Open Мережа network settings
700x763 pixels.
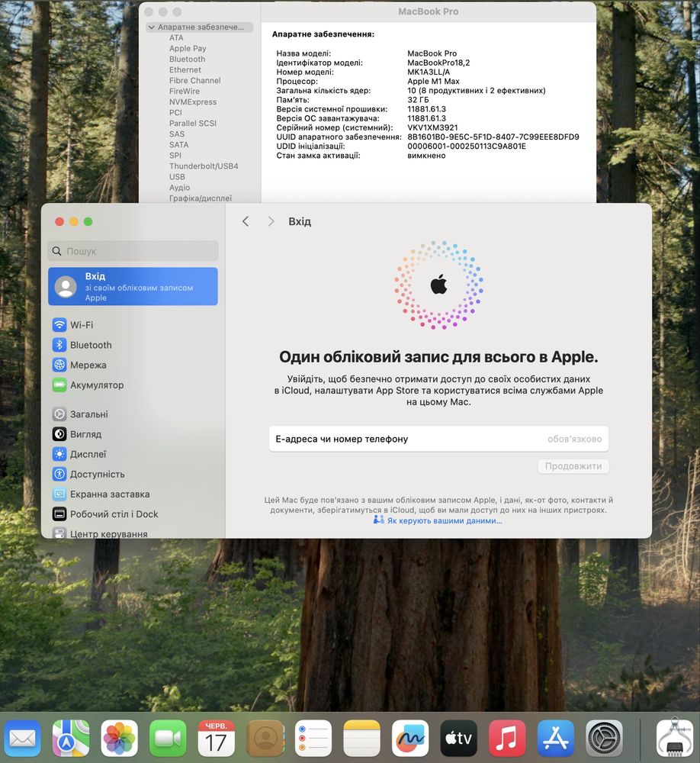(x=133, y=365)
